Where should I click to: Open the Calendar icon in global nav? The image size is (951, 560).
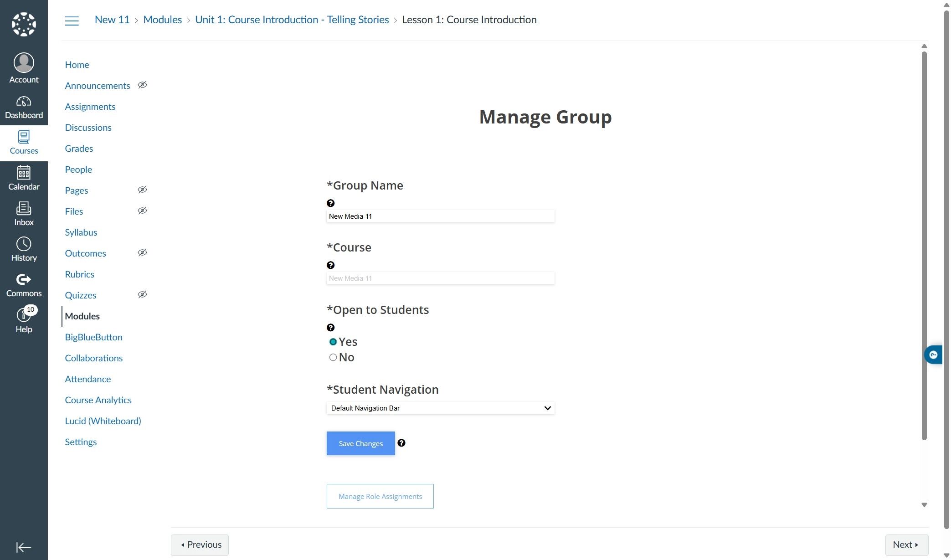[24, 178]
